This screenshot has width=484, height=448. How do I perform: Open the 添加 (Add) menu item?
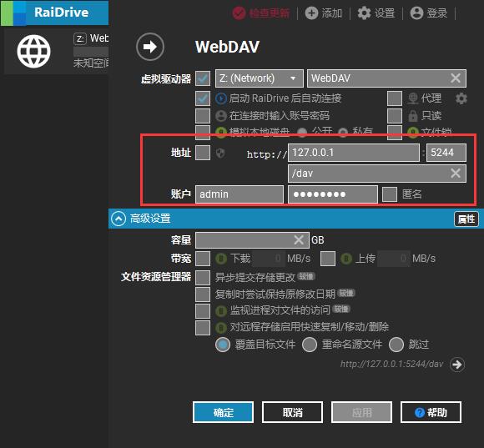tap(324, 13)
